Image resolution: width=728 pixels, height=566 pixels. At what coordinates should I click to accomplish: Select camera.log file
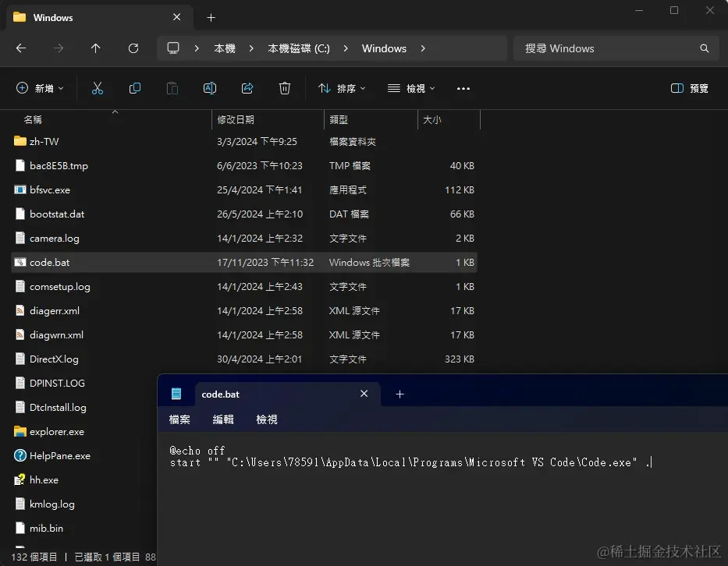[244, 238]
